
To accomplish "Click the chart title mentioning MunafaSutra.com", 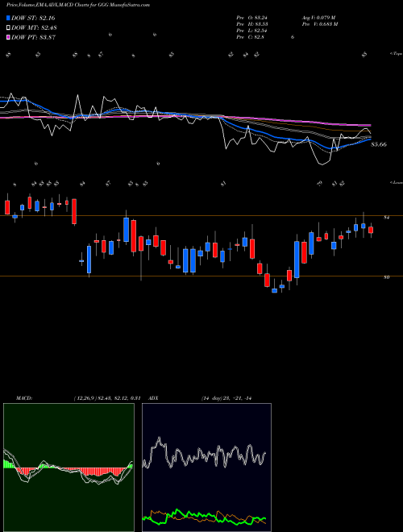I will pyautogui.click(x=78, y=5).
